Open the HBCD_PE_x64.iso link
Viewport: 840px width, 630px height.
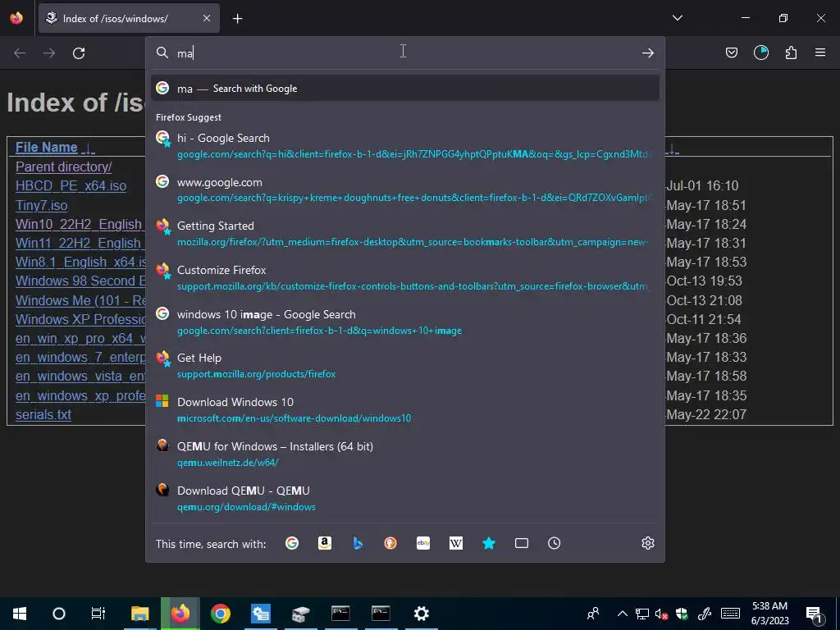(71, 186)
